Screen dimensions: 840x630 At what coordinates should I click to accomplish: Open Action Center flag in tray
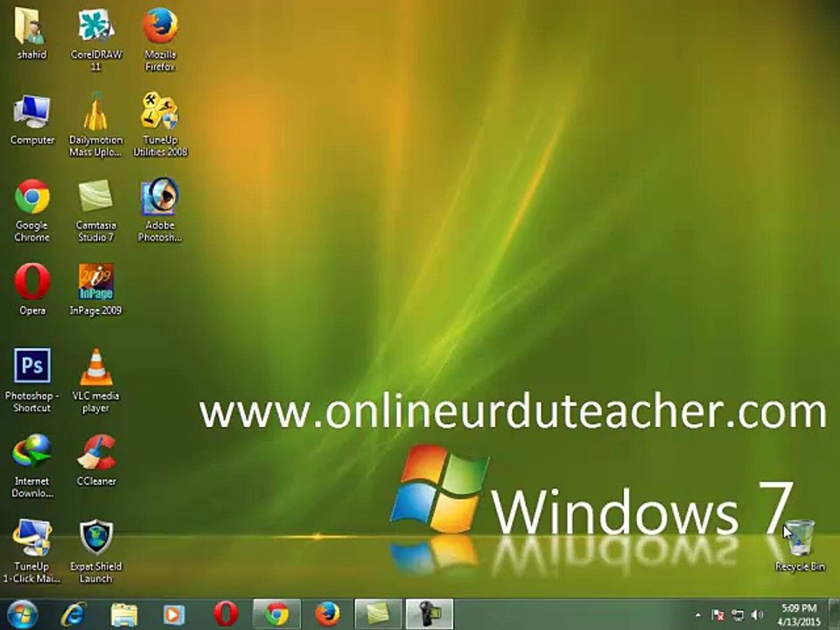point(717,615)
